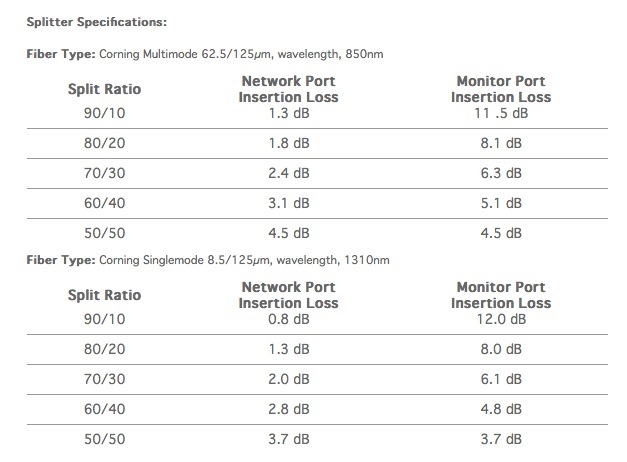Select the 6.1 dB monitor loss cell
Screen dimensions: 627x462
(x=501, y=379)
